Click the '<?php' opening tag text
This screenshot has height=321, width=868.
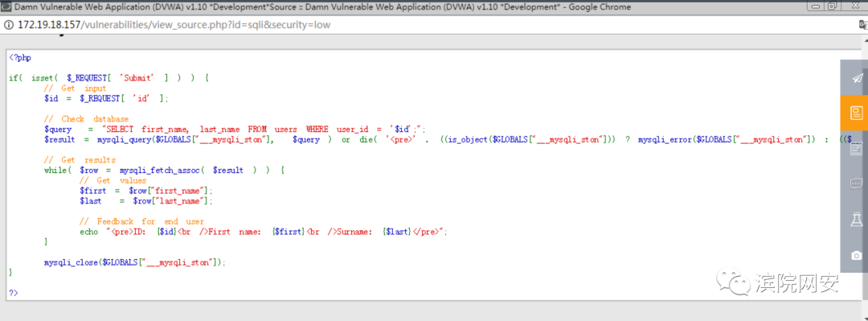point(20,57)
